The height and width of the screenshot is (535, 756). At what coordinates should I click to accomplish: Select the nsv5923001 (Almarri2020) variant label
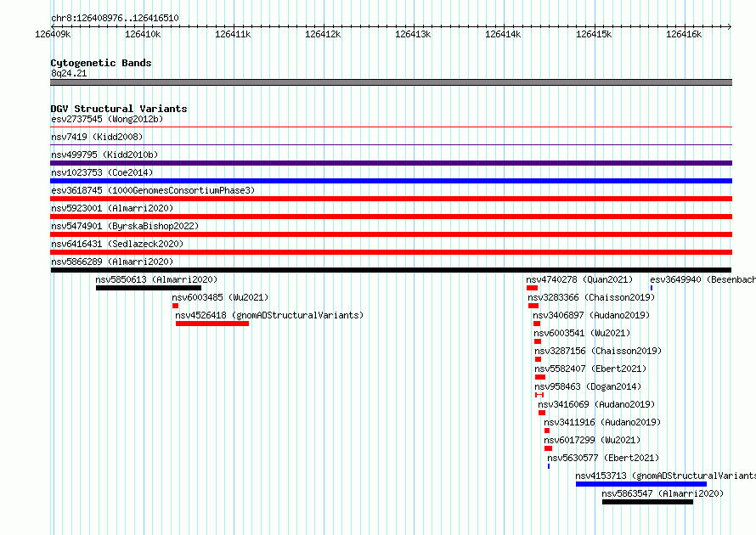112,208
